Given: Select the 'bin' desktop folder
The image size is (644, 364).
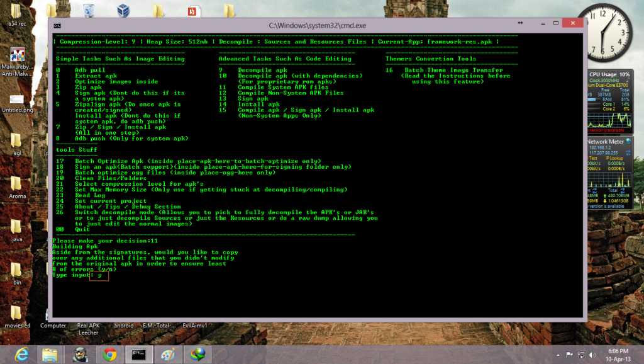Looking at the screenshot, I should 17,274.
